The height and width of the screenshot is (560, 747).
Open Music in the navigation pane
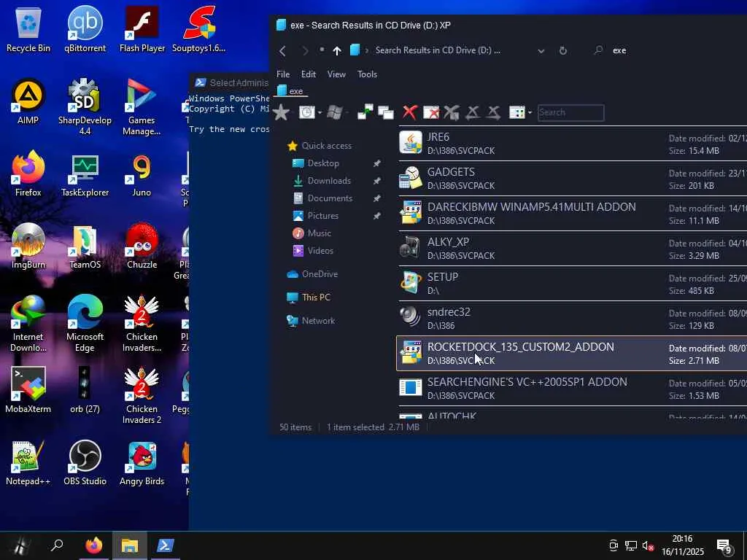point(312,233)
